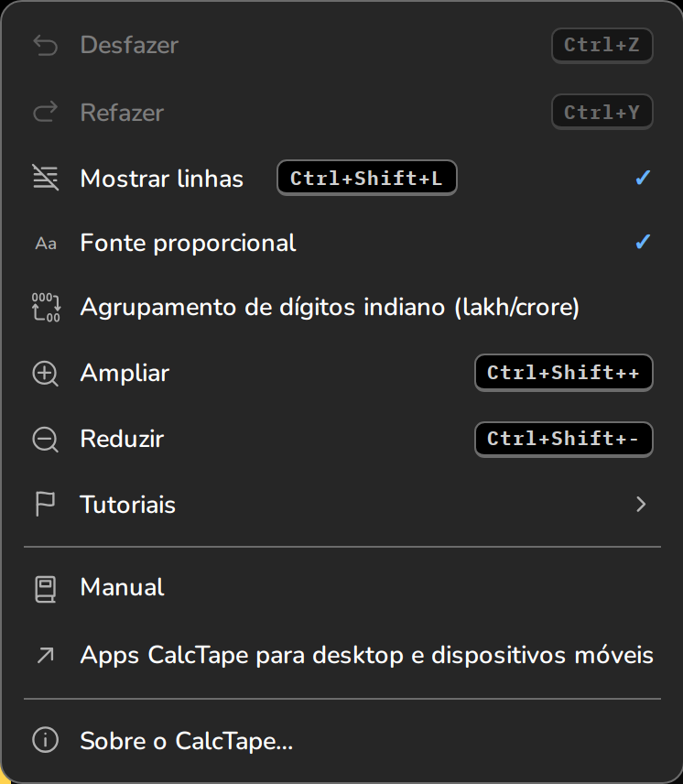Click the Ctrl+Shift++ shortcut badge
683x784 pixels.
coord(564,373)
